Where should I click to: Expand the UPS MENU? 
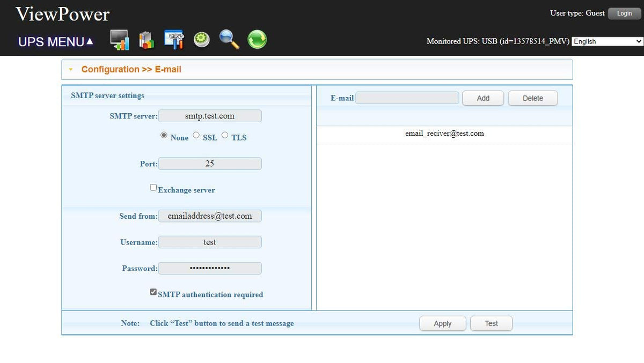[x=56, y=42]
